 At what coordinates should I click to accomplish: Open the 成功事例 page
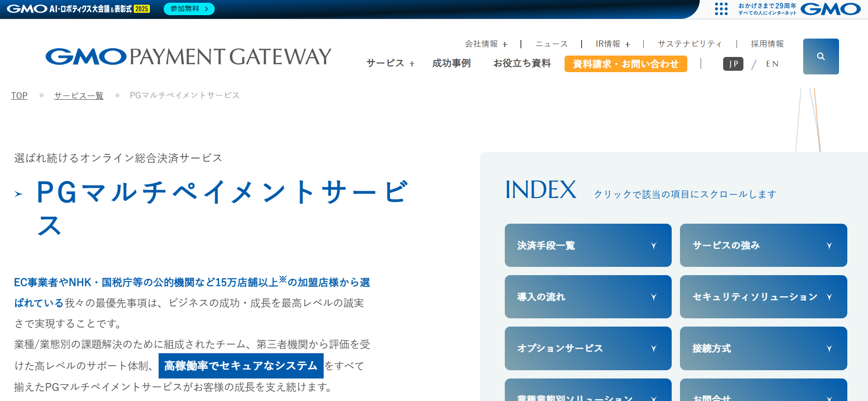(451, 63)
